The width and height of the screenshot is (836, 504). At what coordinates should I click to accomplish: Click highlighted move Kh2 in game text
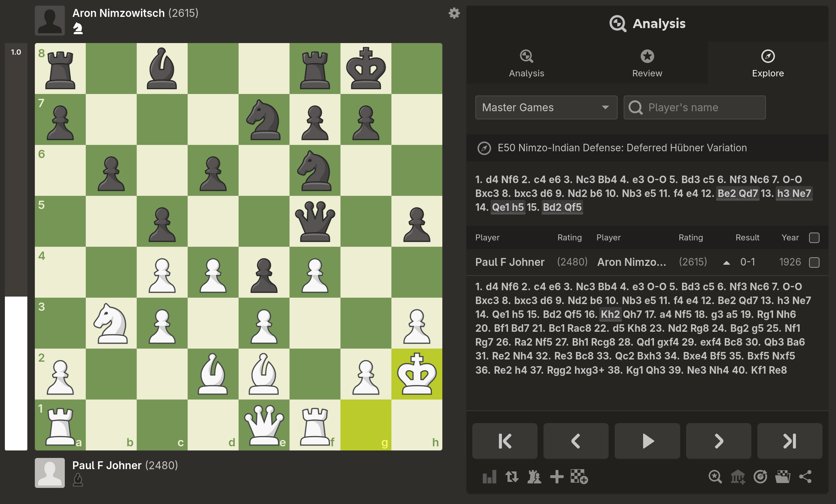point(611,315)
